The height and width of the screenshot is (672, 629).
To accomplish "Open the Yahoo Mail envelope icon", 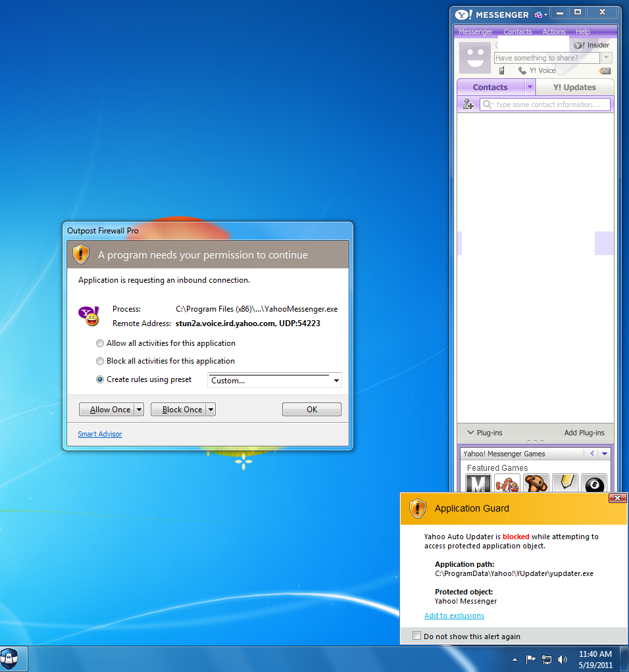I will (x=605, y=71).
